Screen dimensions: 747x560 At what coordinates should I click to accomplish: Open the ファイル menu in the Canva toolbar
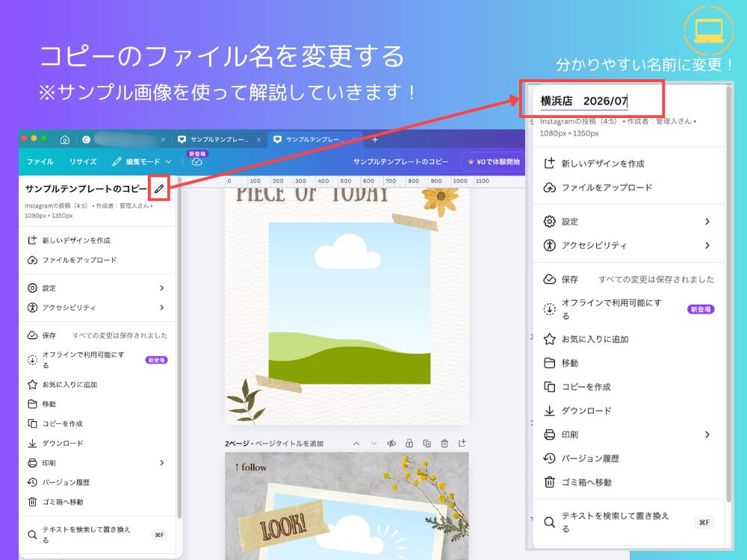[40, 162]
